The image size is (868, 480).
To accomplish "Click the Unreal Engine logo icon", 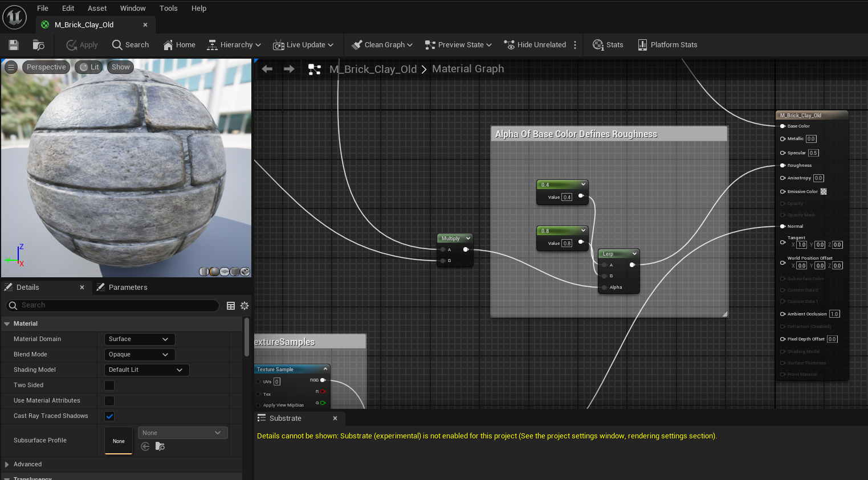I will click(15, 17).
